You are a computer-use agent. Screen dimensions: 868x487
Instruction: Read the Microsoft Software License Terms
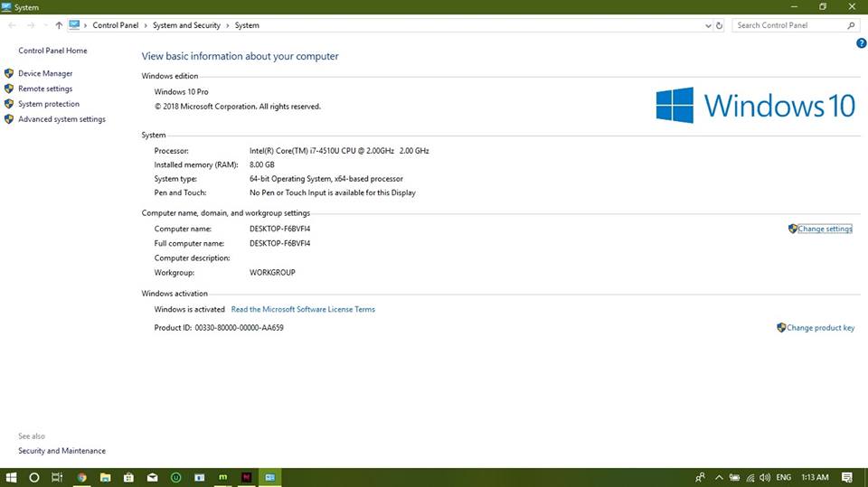(x=303, y=309)
